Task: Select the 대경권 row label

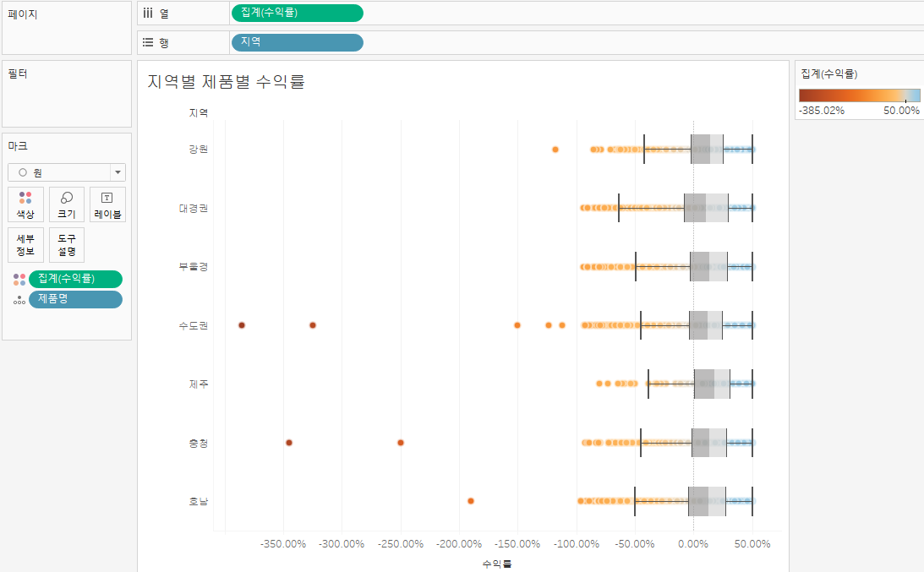Action: [x=194, y=208]
